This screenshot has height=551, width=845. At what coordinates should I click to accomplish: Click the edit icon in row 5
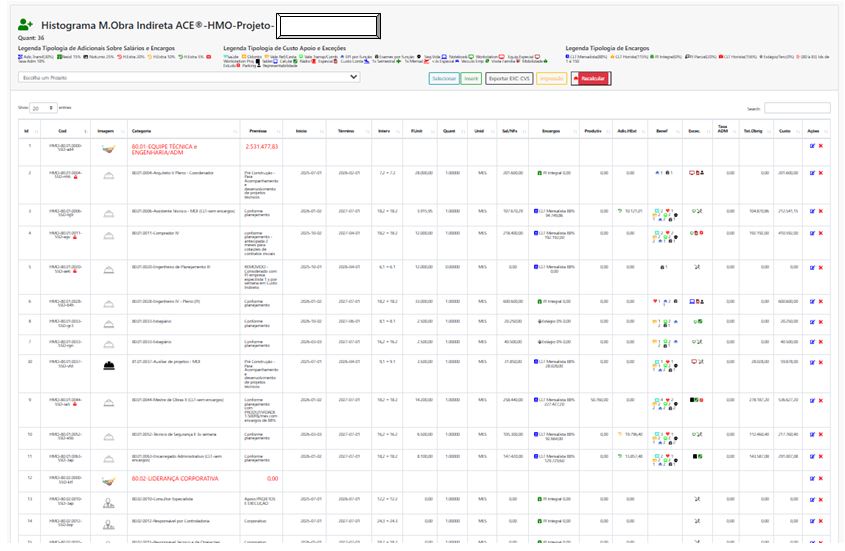[x=812, y=267]
